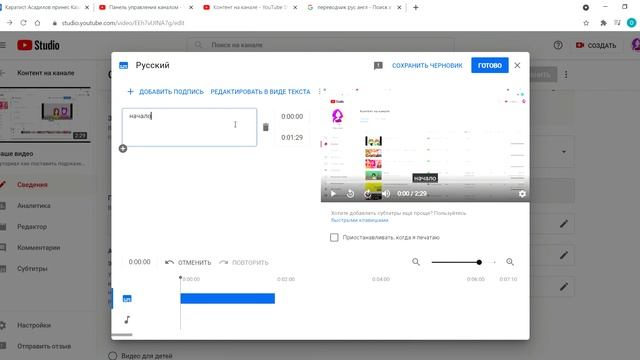
Task: Click Отправить отзыв in the sidebar
Action: tap(44, 346)
